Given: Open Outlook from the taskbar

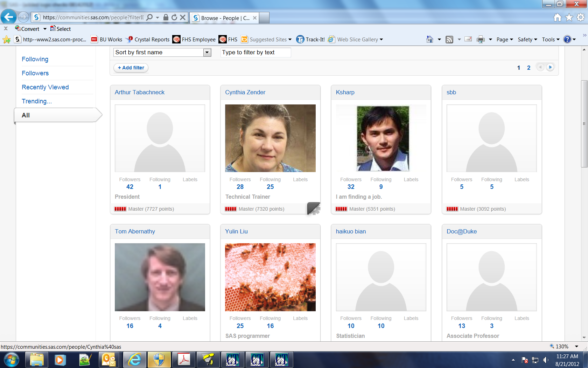Looking at the screenshot, I should click(x=110, y=360).
